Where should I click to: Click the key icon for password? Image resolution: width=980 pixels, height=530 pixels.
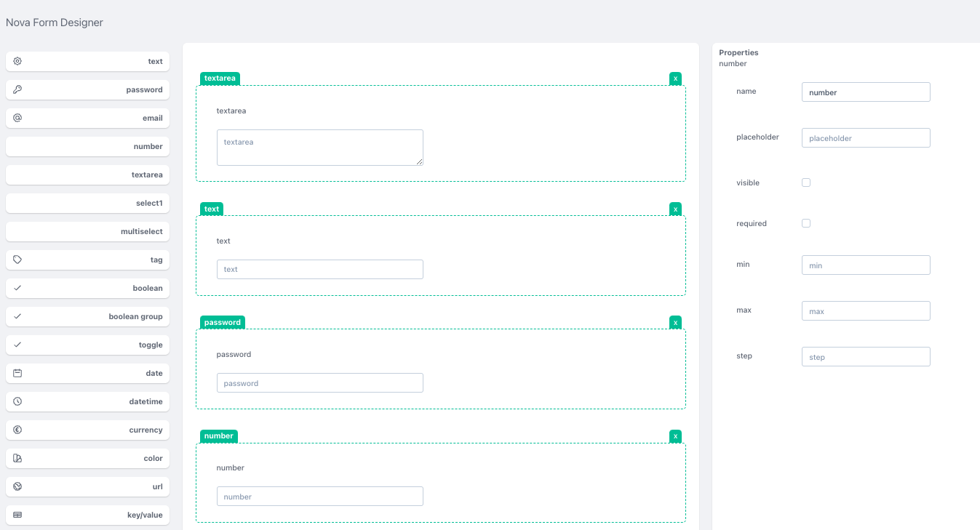(17, 90)
